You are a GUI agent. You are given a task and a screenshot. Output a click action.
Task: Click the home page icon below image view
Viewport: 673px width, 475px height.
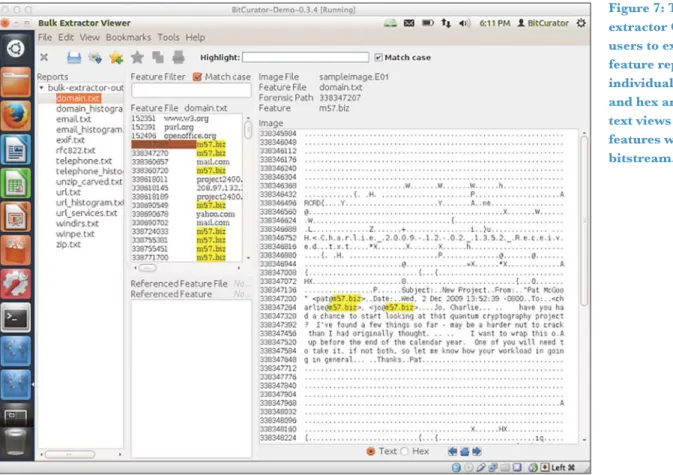click(x=464, y=451)
